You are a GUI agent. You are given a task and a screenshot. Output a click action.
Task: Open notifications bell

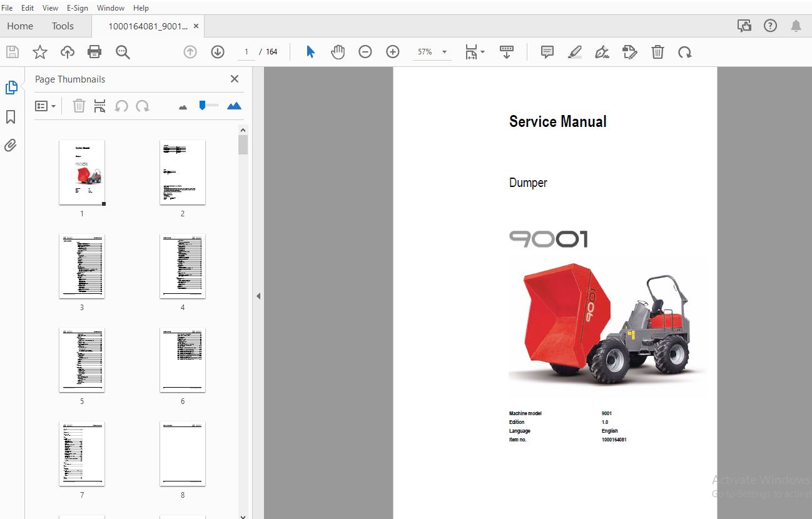click(796, 26)
